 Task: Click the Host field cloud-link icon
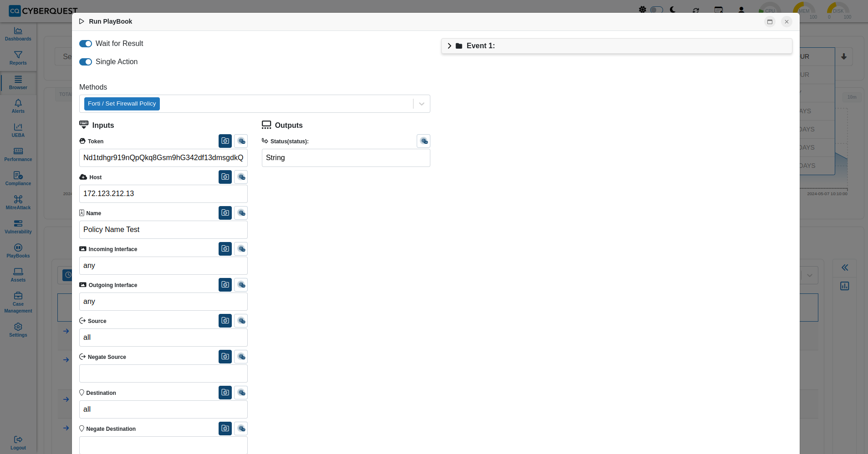(241, 177)
